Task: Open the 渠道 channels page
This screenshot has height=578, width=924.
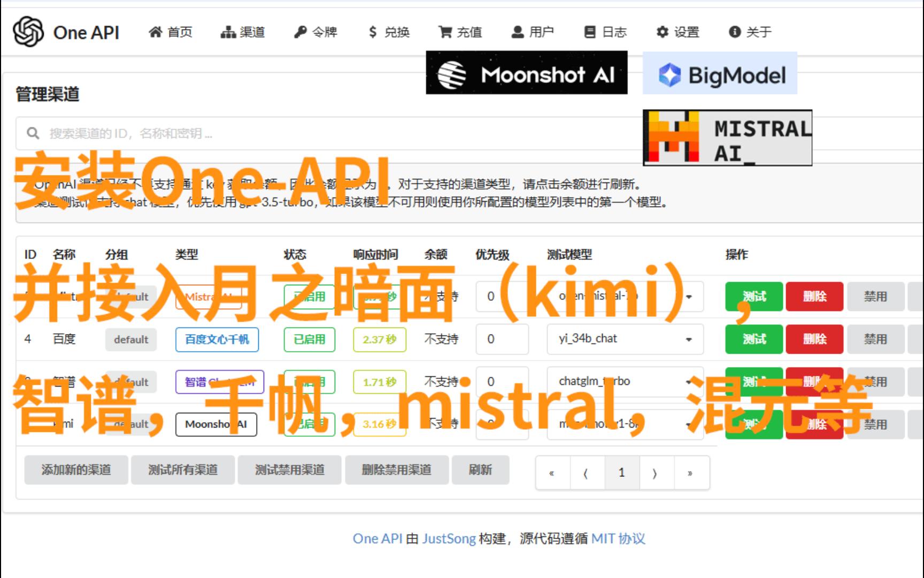Action: pos(243,32)
